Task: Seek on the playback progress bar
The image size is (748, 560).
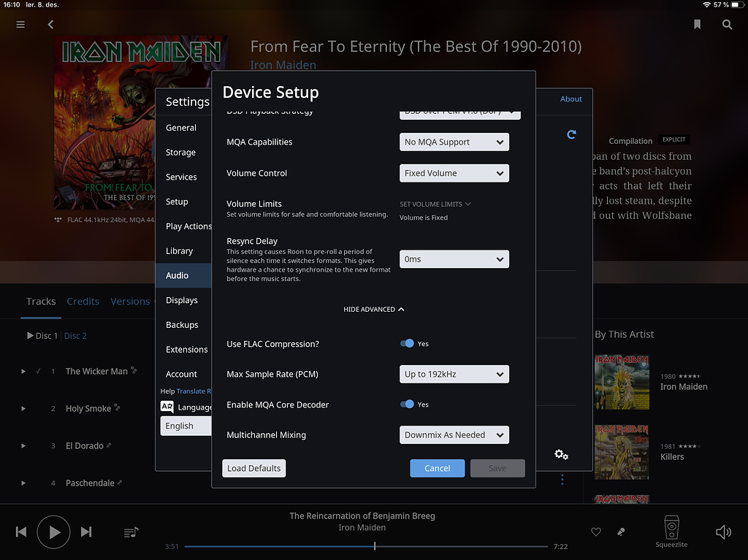Action: click(x=374, y=545)
